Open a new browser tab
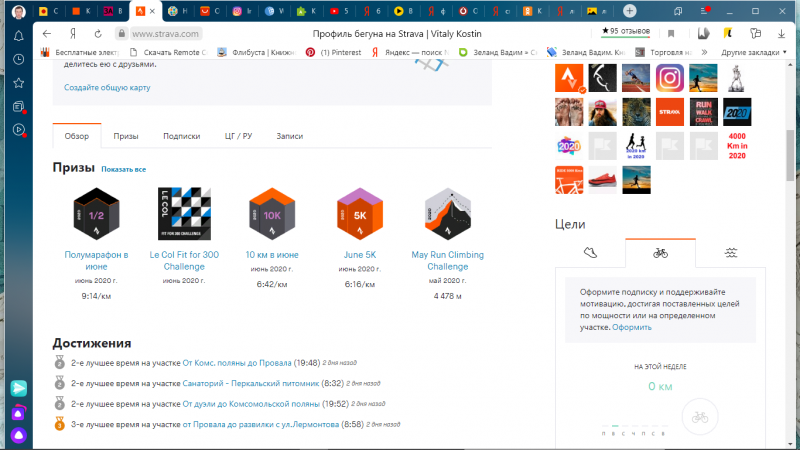The width and height of the screenshot is (800, 450). (x=630, y=11)
